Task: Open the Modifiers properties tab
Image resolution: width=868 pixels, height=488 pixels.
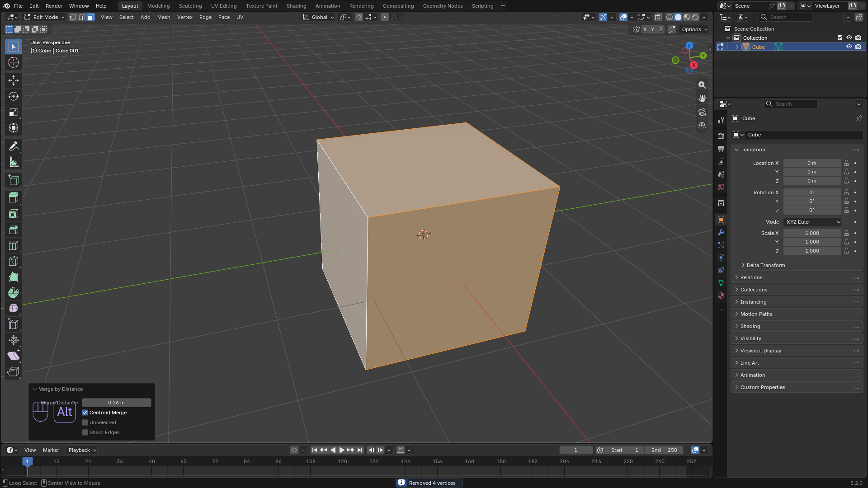Action: tap(721, 232)
